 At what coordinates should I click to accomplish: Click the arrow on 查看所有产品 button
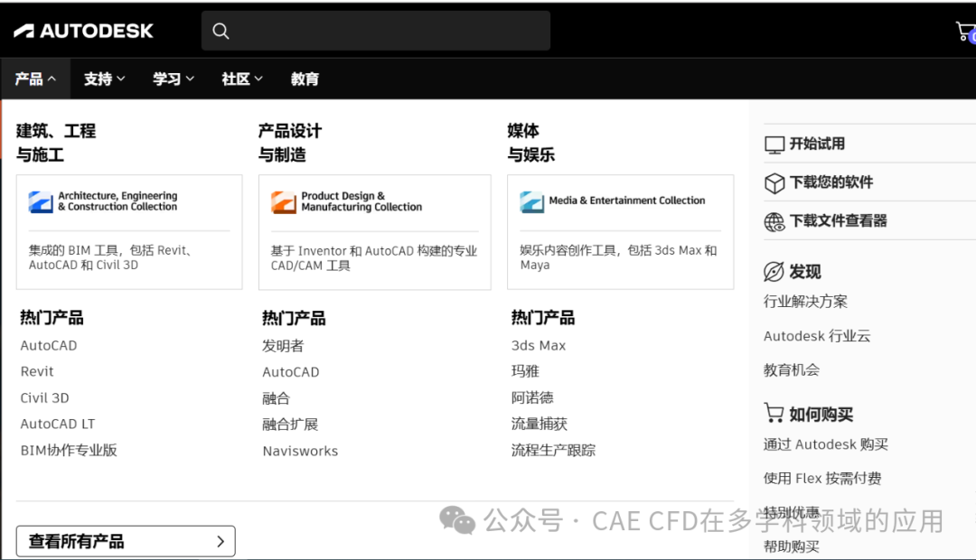[x=221, y=541]
